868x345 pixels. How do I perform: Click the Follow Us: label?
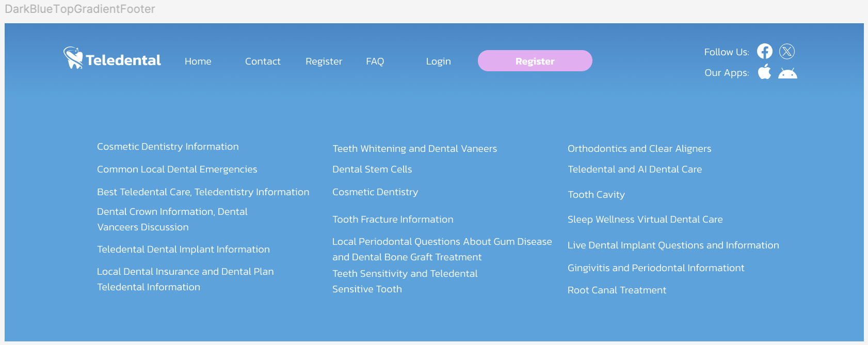[727, 52]
